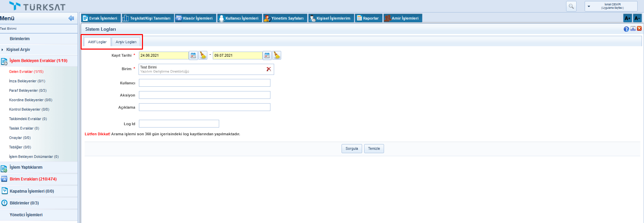Switch to Arşiv Logları tab
The width and height of the screenshot is (644, 223).
126,42
